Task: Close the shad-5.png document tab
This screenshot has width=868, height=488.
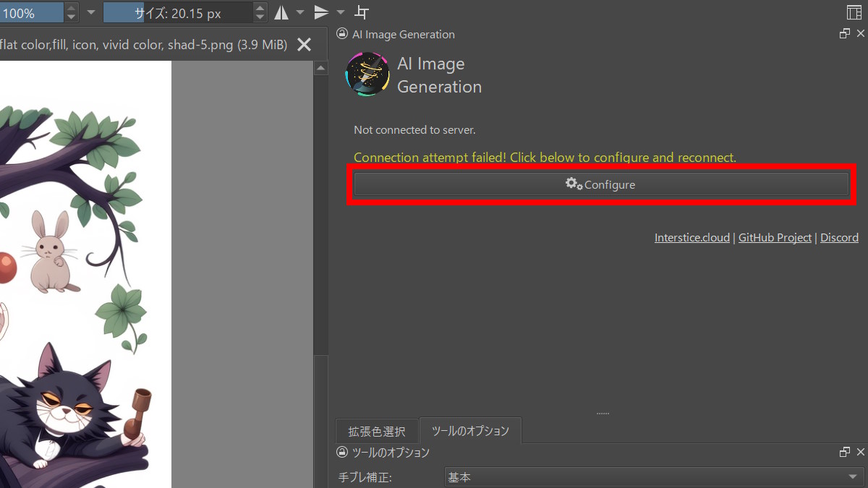Action: 305,45
